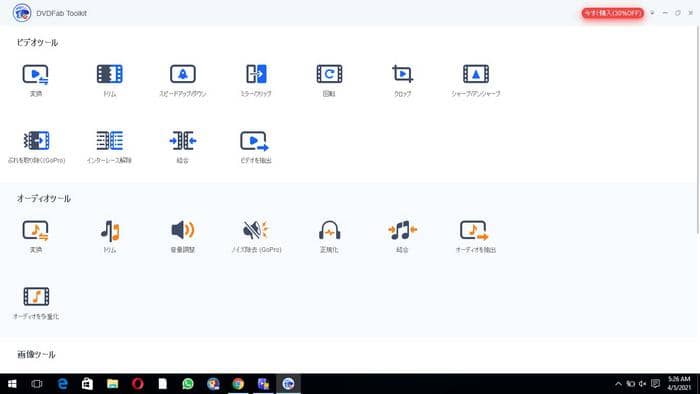Screen dimensions: 700x394
Task: Open the video Convert tool
Action: tap(36, 80)
